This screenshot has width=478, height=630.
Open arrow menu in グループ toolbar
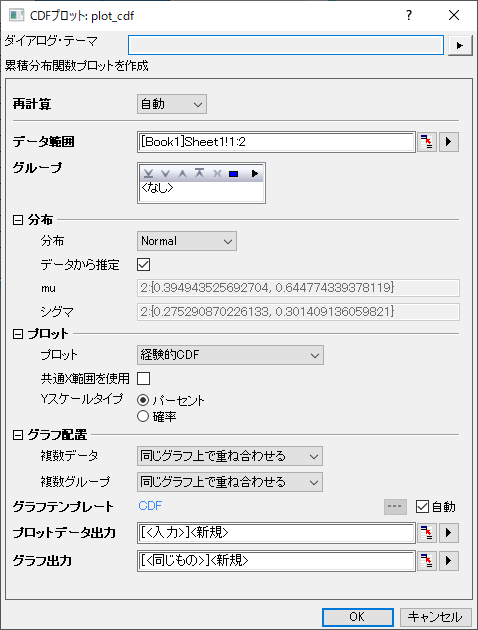[x=255, y=174]
